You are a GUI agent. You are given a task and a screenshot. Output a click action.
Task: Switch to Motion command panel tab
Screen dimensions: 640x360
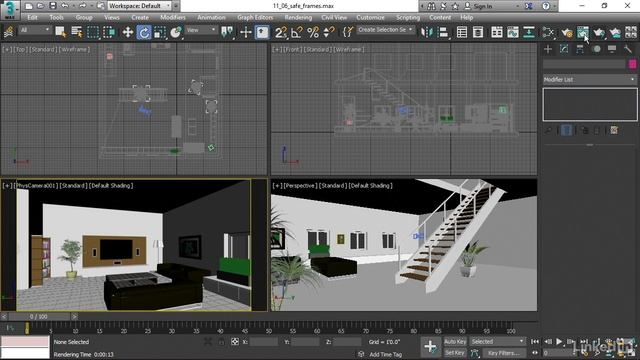point(596,49)
